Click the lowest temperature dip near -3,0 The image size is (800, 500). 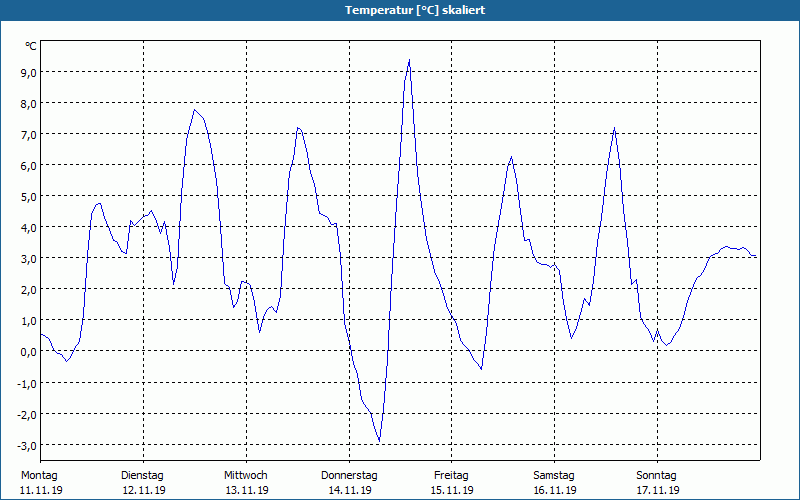pyautogui.click(x=379, y=441)
